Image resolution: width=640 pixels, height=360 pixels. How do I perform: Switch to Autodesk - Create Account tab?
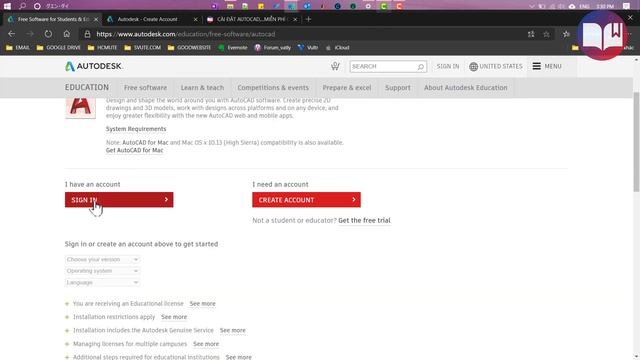[x=147, y=19]
